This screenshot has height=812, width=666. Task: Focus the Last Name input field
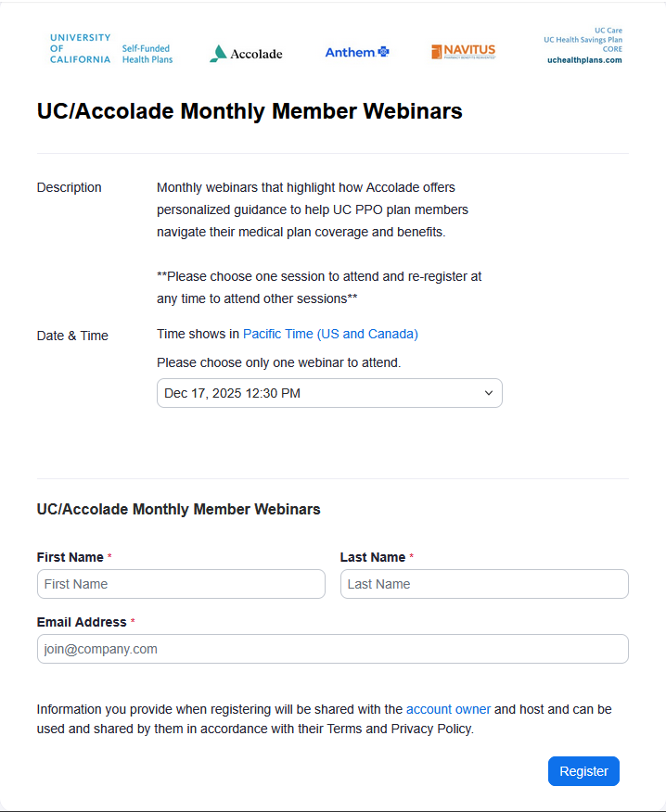[484, 584]
